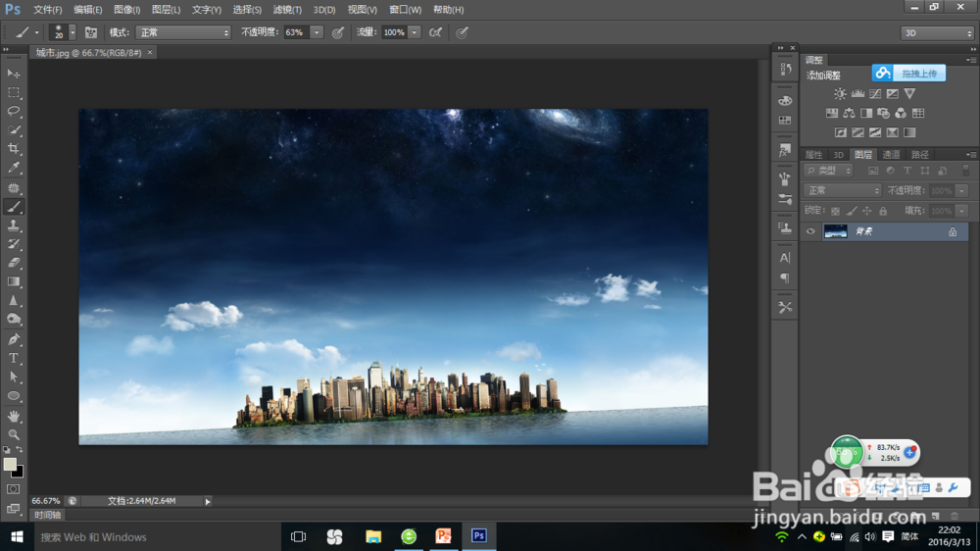Select the Blur tool
Viewport: 980px width, 551px height.
14,300
